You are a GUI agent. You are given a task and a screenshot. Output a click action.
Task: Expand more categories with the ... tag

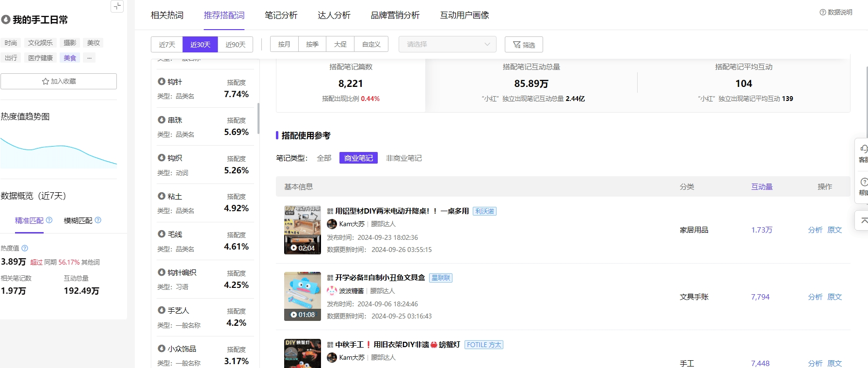click(x=89, y=58)
